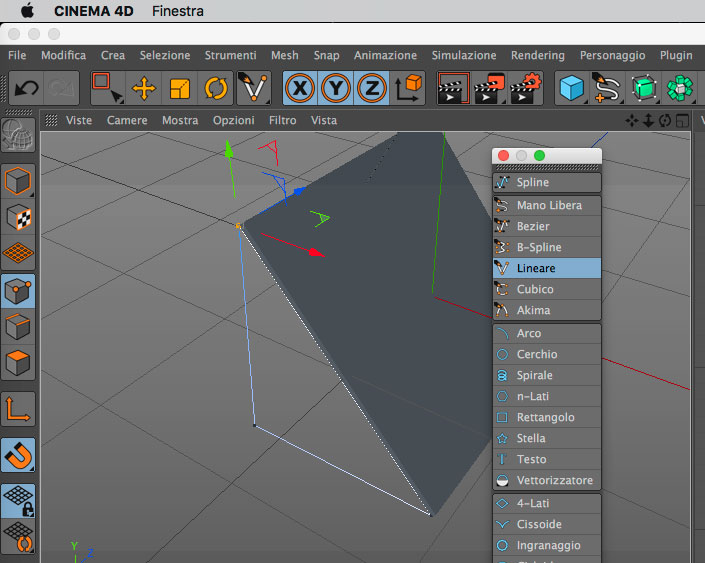Viewport: 705px width, 563px height.
Task: Click the Workplane grid mode icon
Action: coord(18,253)
